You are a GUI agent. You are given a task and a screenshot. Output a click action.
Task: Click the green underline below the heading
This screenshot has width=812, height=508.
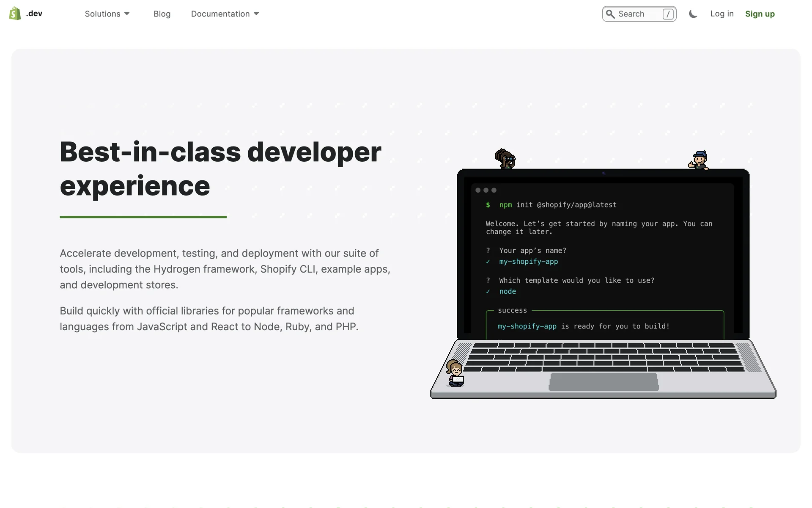pos(143,217)
